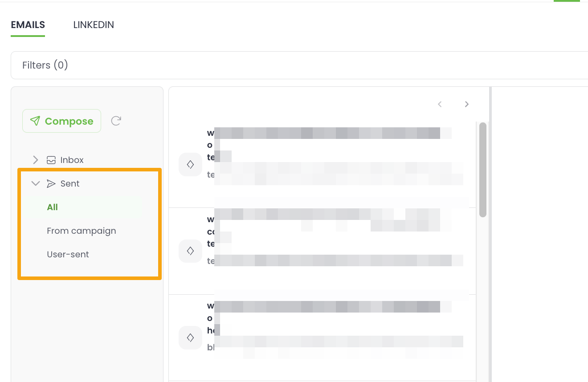588x382 pixels.
Task: Show User-sent emails
Action: tap(68, 254)
